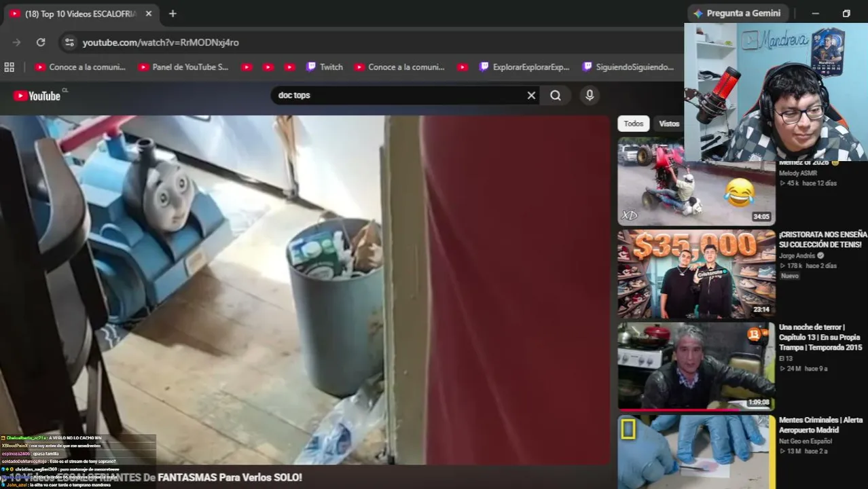The image size is (868, 489).
Task: Reload the page with the refresh icon
Action: point(41,42)
